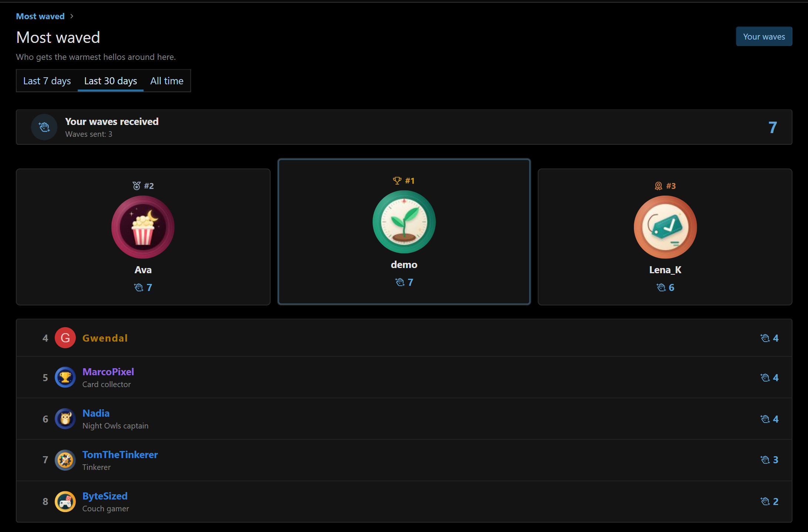
Task: Open demo's seedling avatar
Action: pos(404,222)
